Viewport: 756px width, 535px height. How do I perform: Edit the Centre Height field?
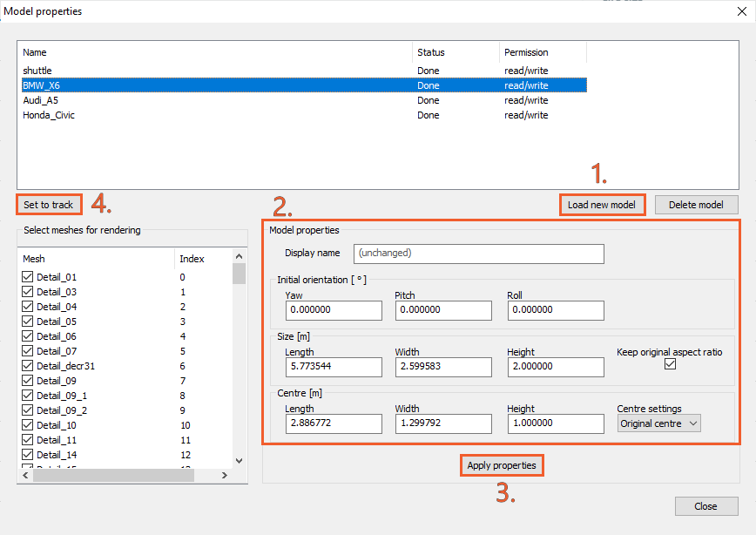coord(556,423)
